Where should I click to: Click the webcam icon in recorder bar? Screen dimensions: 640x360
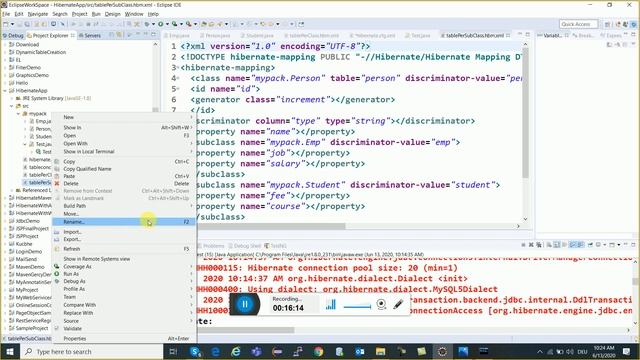[x=381, y=304]
